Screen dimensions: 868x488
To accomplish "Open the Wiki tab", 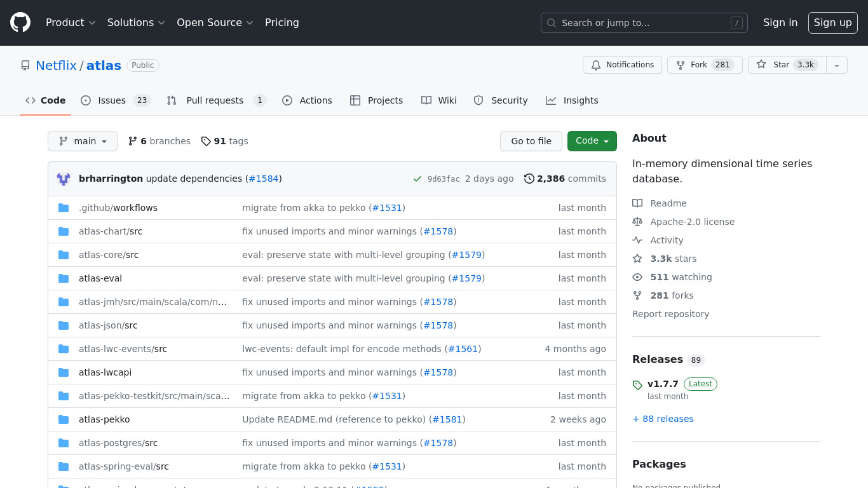I will click(438, 100).
